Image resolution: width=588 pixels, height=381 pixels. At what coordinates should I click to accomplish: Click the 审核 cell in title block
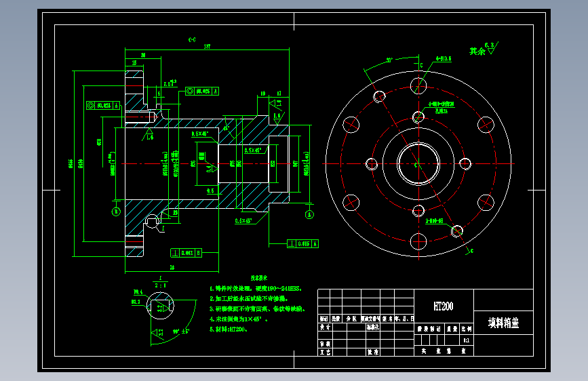pos(325,344)
